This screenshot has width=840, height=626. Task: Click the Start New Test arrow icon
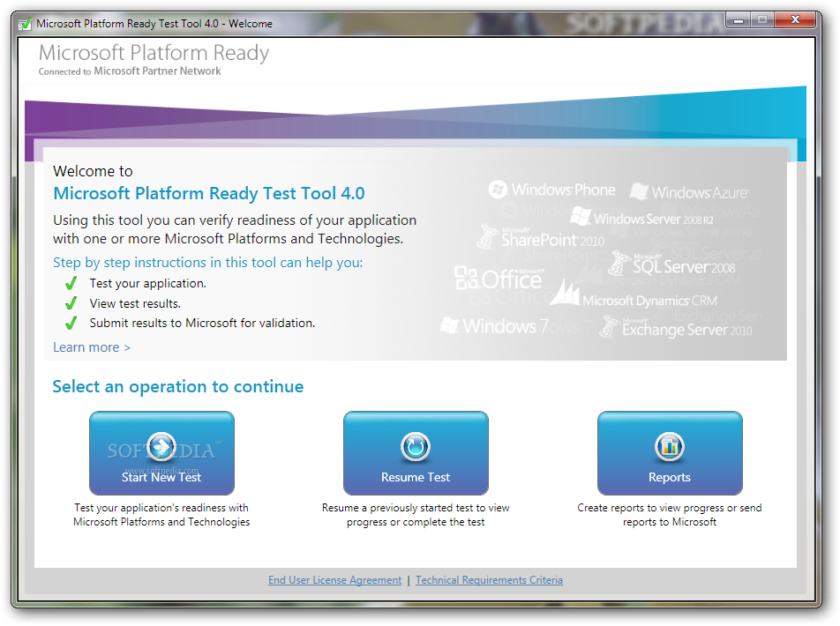coord(161,447)
